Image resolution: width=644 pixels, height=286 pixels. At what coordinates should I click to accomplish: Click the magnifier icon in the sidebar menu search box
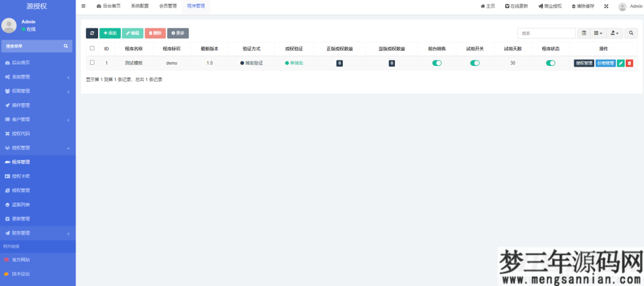tap(65, 46)
